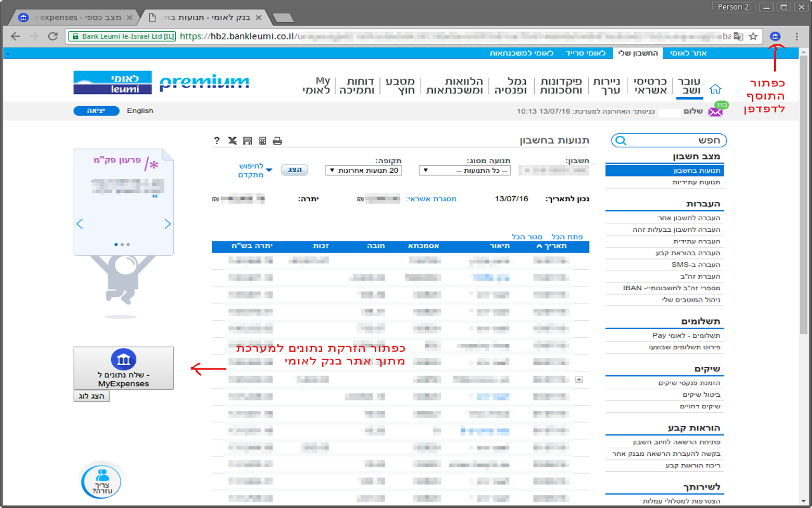Open the calculator icon in page toolbar
The height and width of the screenshot is (508, 812).
(262, 141)
